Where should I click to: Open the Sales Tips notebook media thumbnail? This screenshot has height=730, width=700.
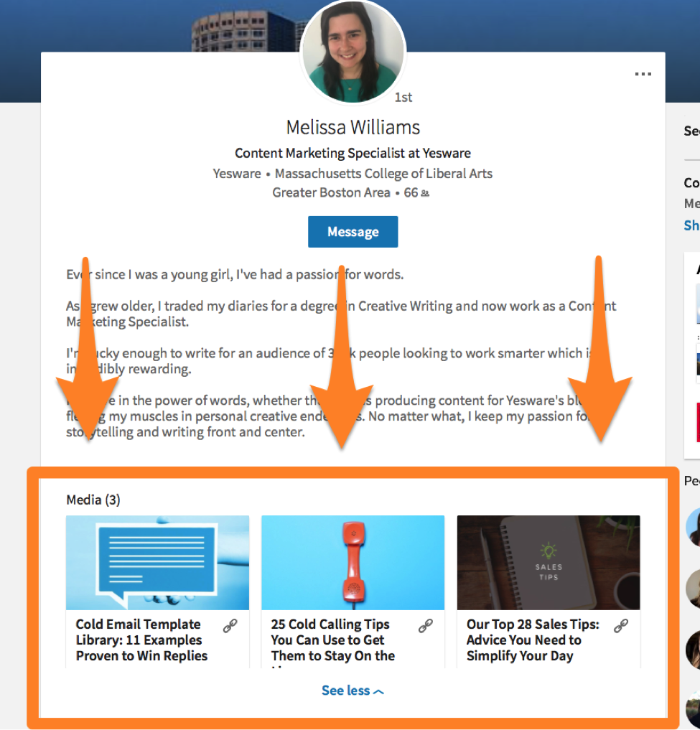(x=548, y=563)
